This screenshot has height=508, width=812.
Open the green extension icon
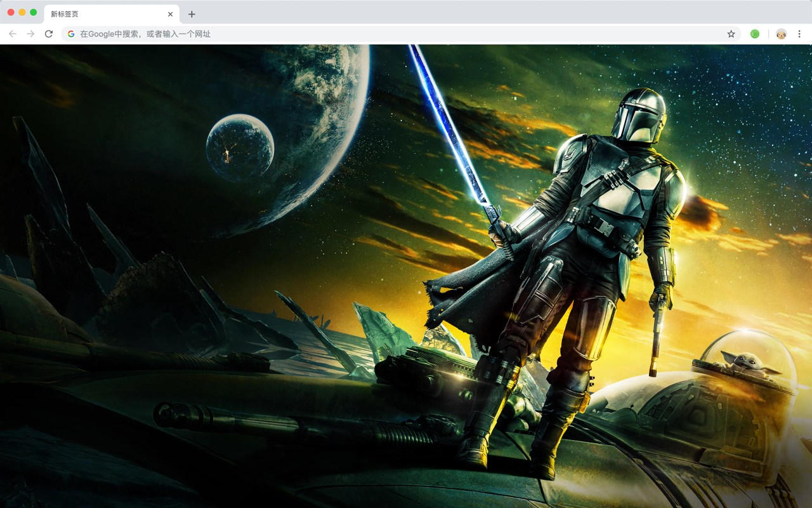755,34
